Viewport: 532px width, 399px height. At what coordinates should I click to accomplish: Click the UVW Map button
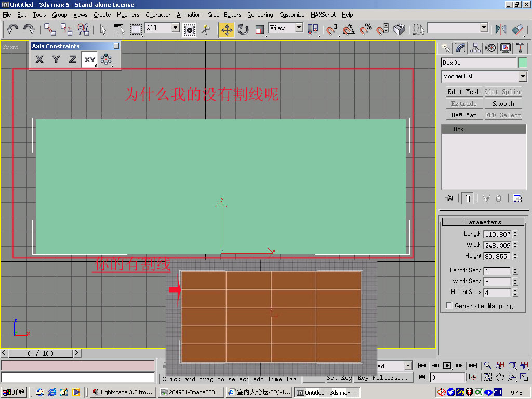pyautogui.click(x=463, y=115)
